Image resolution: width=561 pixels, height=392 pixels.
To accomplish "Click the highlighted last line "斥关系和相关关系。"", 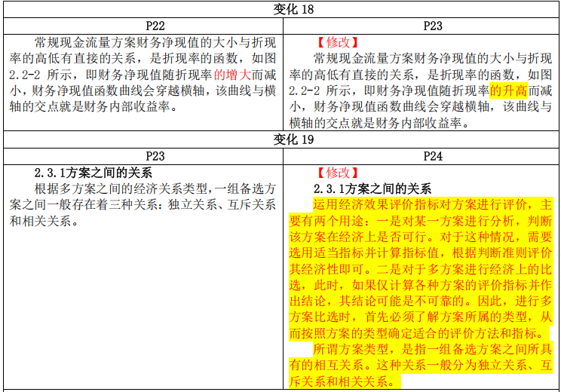I will point(341,381).
